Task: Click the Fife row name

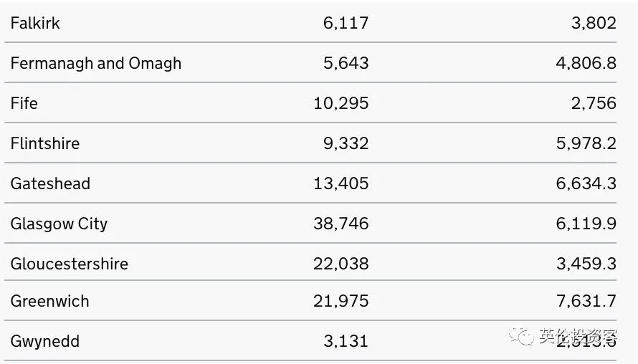Action: [x=24, y=103]
